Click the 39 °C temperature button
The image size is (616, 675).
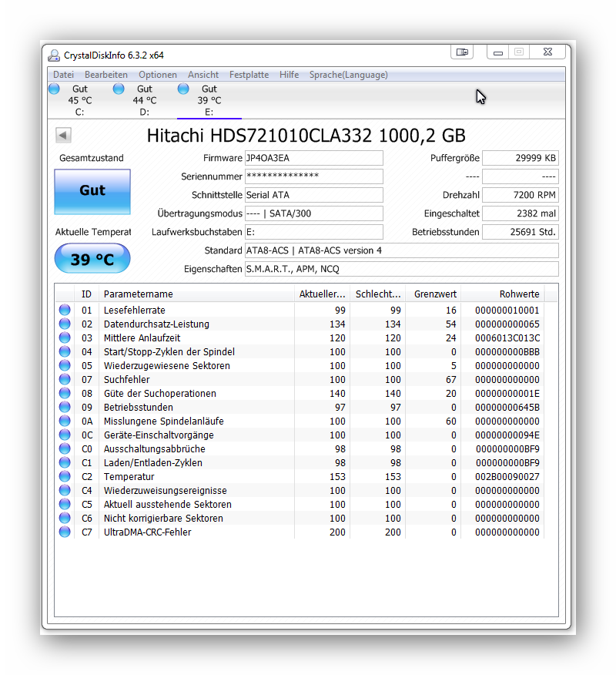(x=92, y=258)
